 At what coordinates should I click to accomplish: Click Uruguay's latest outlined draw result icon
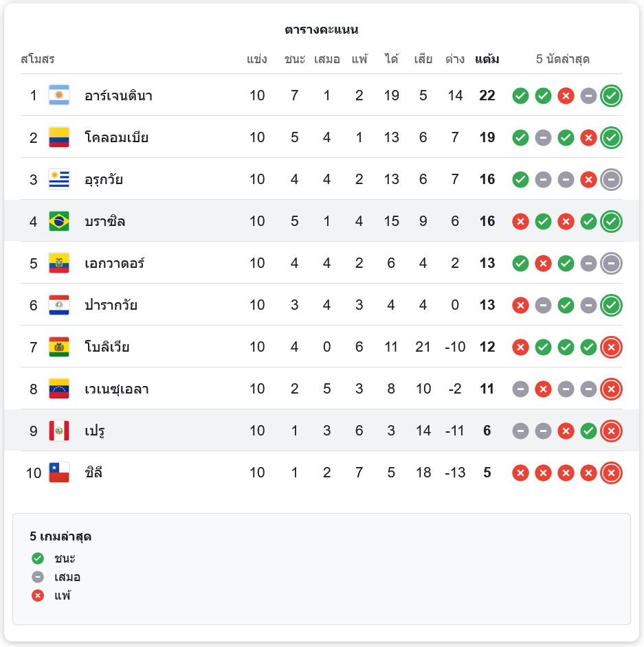611,179
